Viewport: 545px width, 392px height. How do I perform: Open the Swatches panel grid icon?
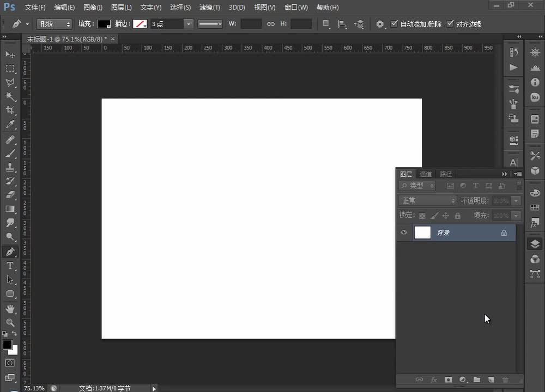pyautogui.click(x=535, y=207)
